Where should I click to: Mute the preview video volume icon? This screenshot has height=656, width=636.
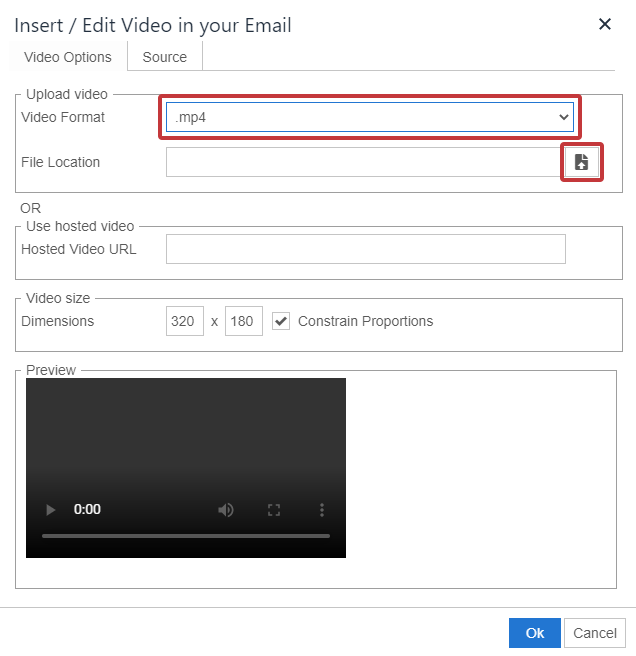point(226,510)
